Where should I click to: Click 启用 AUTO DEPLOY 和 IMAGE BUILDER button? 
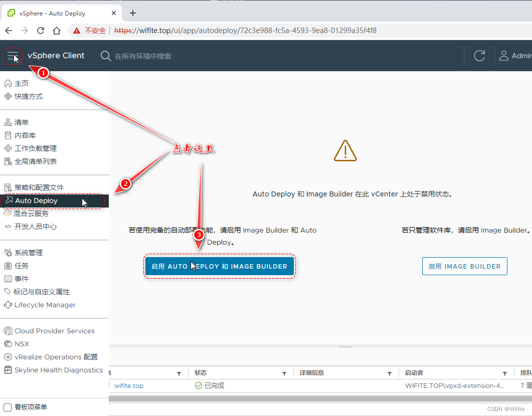220,266
